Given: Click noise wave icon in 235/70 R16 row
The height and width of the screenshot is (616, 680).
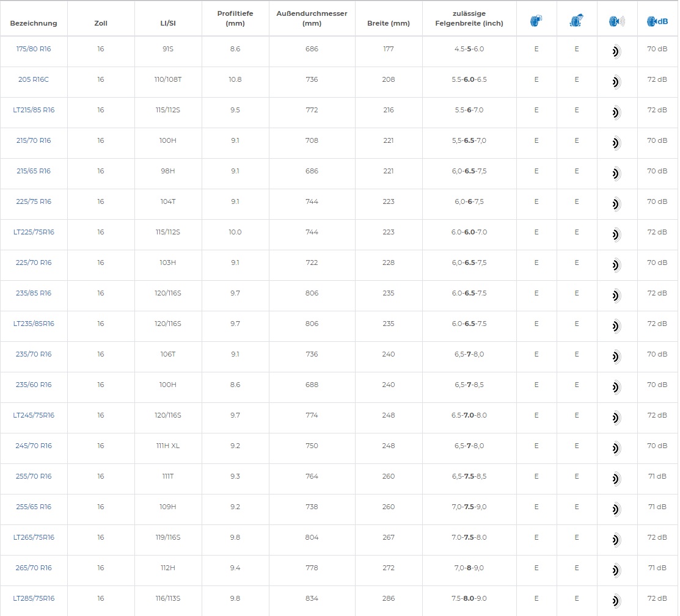Looking at the screenshot, I should [616, 357].
